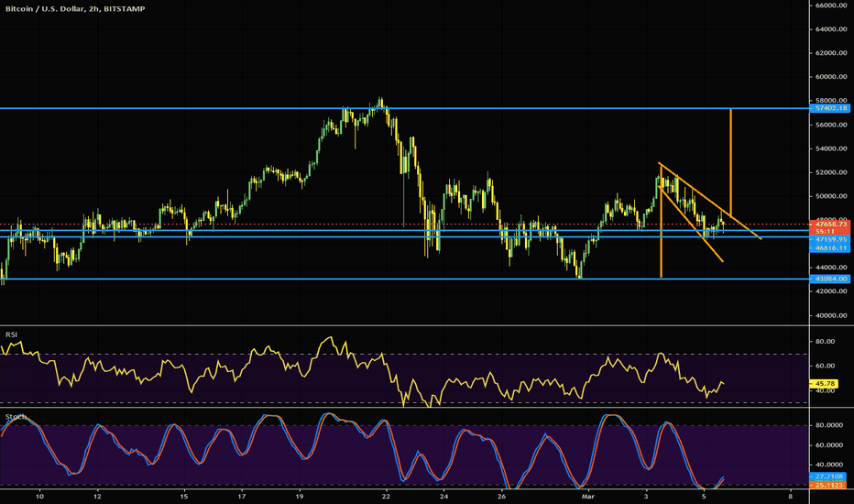
Task: Click date label 22 on time axis
Action: [386, 497]
